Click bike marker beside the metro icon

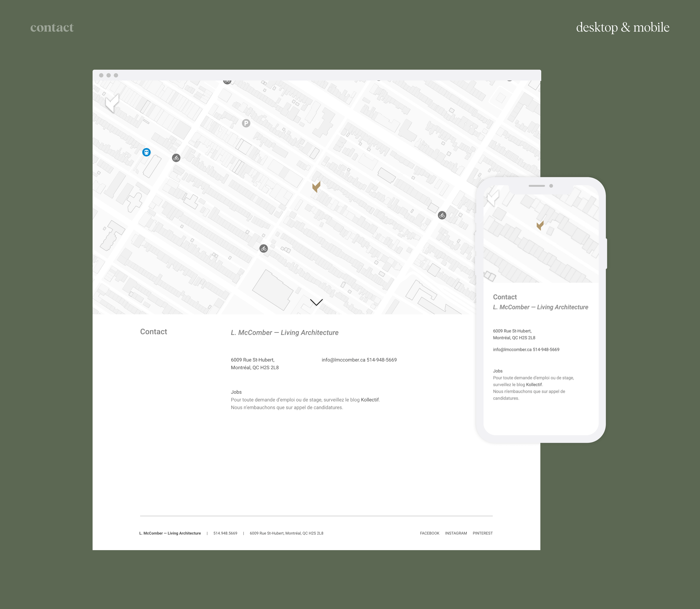[x=176, y=158]
